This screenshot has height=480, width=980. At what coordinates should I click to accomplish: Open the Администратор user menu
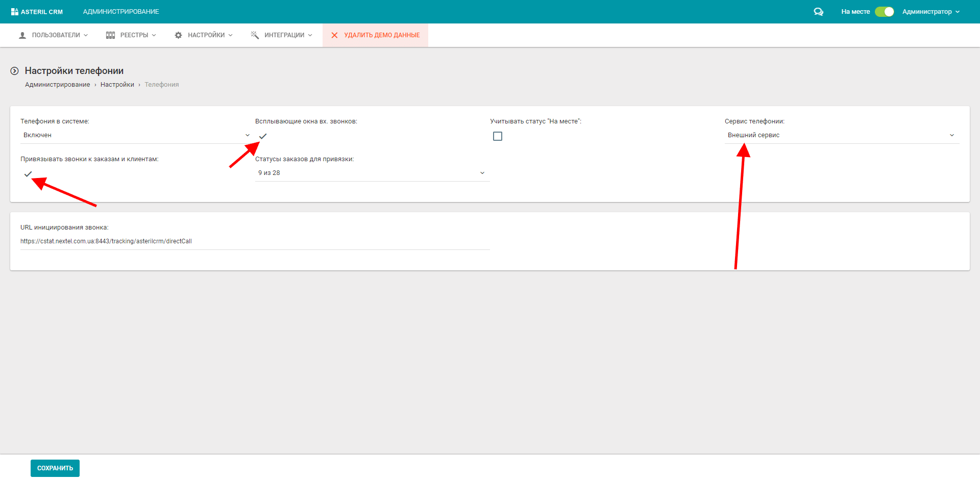(x=930, y=12)
